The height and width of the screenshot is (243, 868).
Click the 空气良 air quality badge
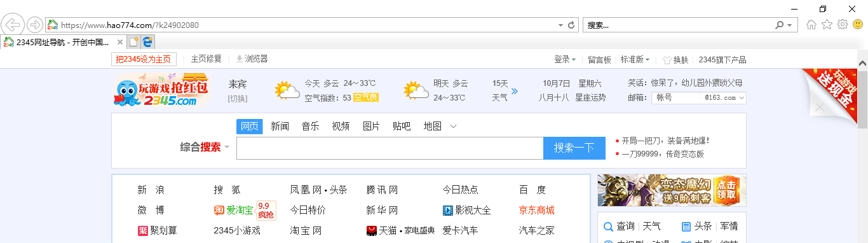coord(366,97)
